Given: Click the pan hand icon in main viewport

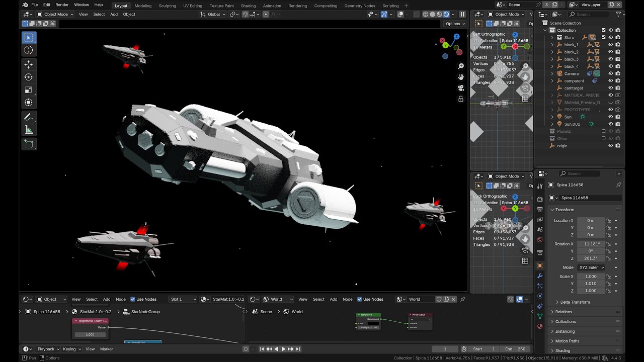Looking at the screenshot, I should [460, 77].
